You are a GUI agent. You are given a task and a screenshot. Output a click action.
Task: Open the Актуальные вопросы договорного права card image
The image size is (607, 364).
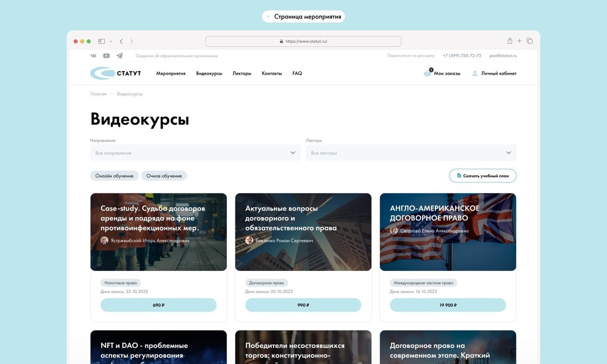(x=303, y=232)
